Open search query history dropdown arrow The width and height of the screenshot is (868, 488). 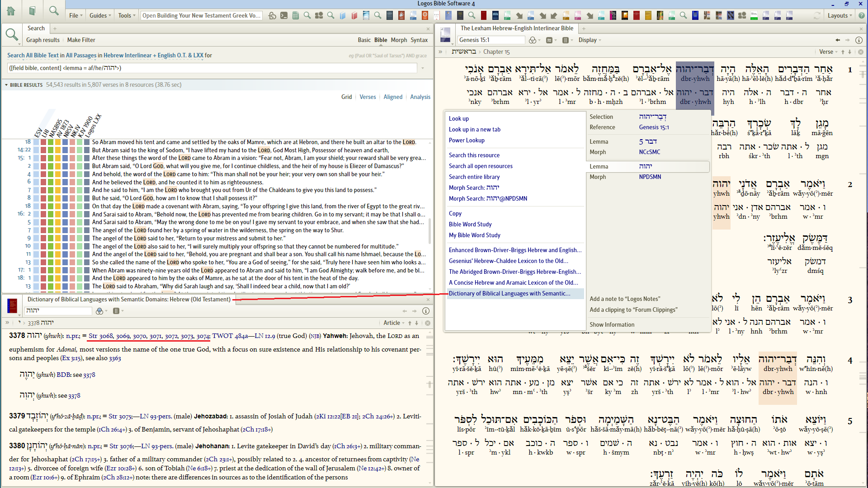pyautogui.click(x=423, y=68)
